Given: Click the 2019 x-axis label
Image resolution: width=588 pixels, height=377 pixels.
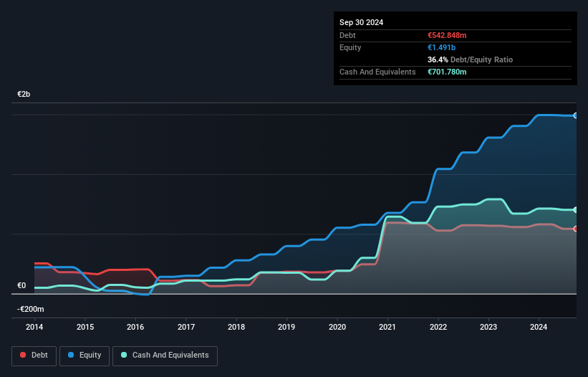Looking at the screenshot, I should click(x=286, y=327).
